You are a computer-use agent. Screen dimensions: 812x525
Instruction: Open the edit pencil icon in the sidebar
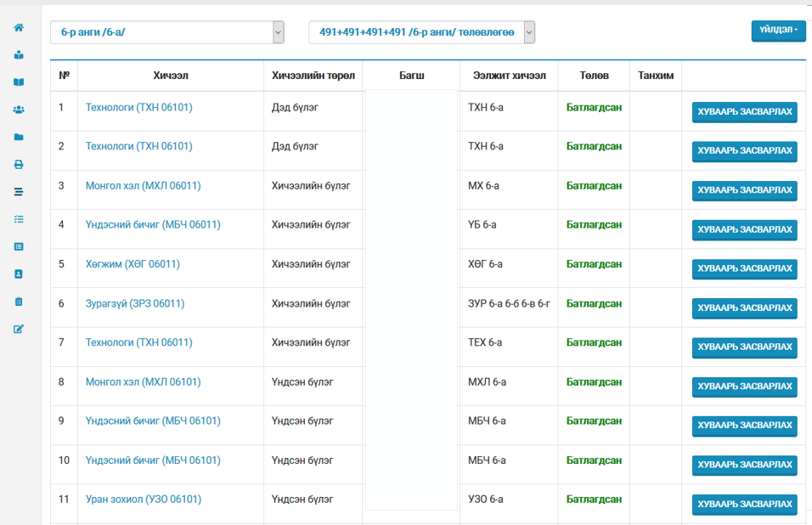coord(19,329)
